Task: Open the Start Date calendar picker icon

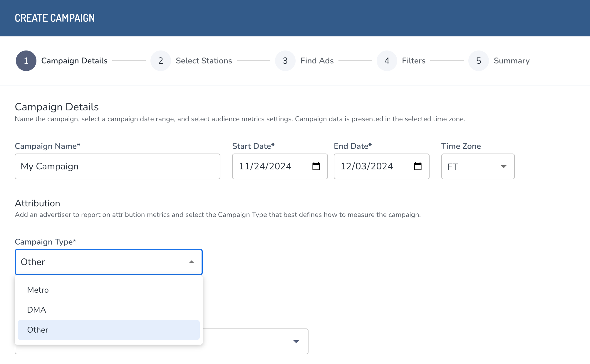Action: [x=316, y=166]
